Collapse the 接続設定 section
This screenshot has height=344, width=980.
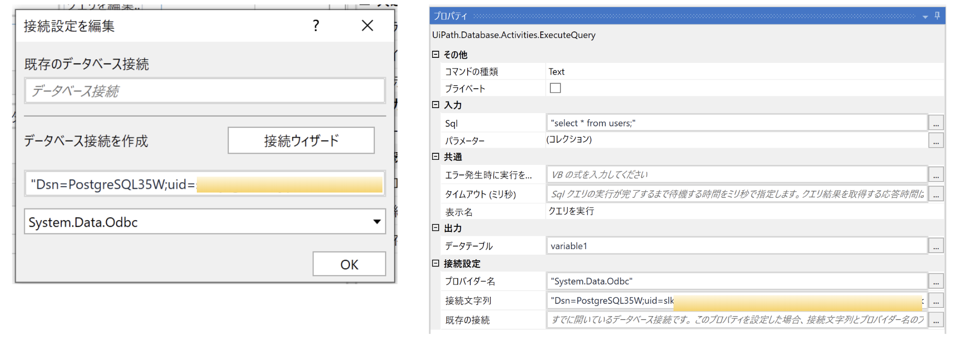[435, 263]
